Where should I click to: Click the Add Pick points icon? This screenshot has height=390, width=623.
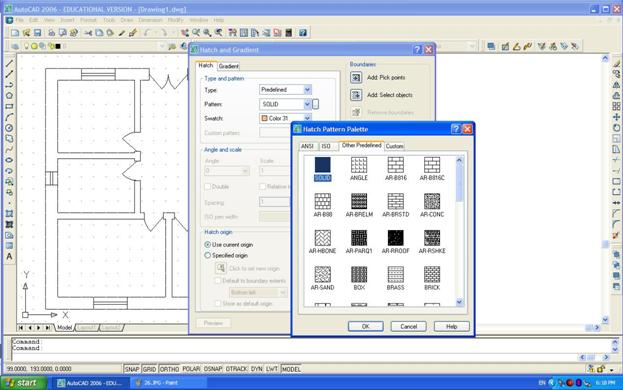pyautogui.click(x=356, y=77)
